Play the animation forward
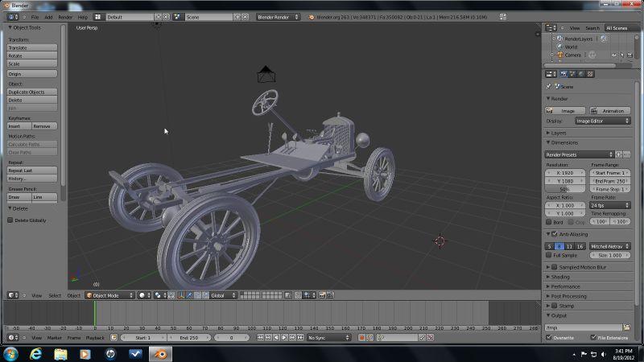This screenshot has height=362, width=644. tap(284, 337)
